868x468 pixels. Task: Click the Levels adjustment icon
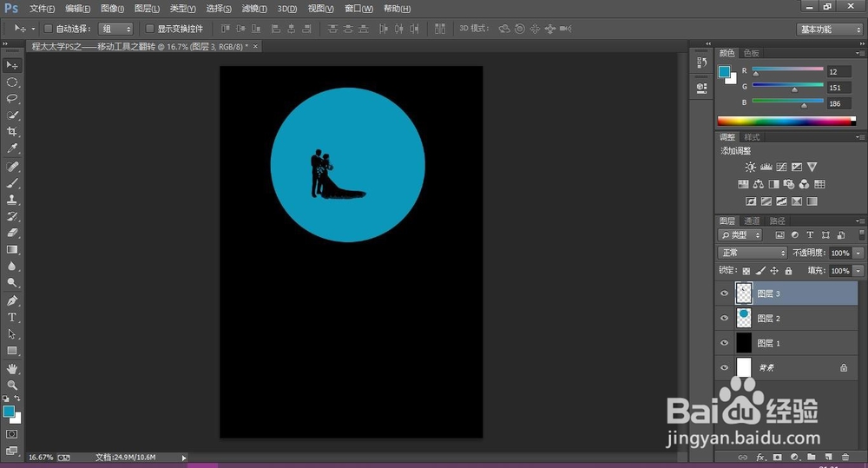click(766, 167)
